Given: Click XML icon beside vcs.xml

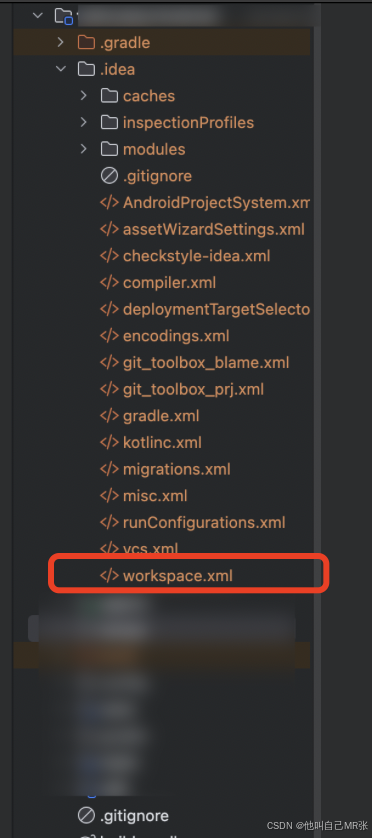Looking at the screenshot, I should tap(109, 548).
